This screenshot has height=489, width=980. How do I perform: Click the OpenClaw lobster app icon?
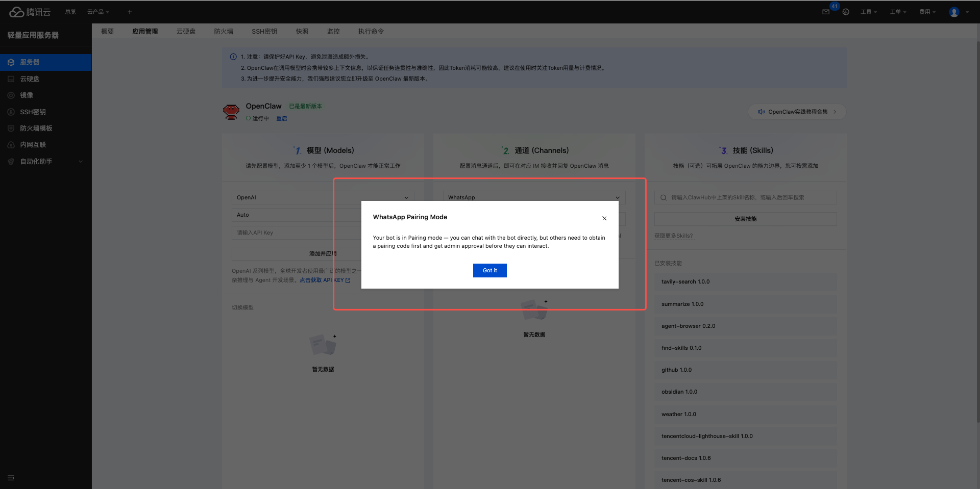pos(231,112)
